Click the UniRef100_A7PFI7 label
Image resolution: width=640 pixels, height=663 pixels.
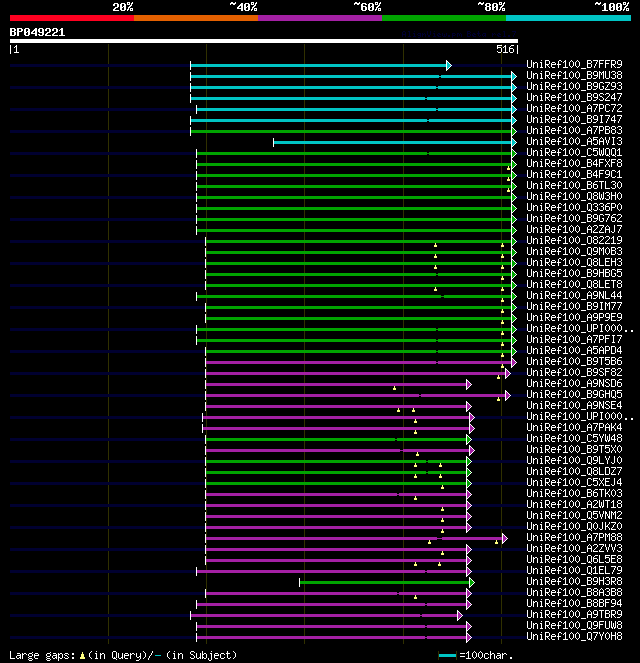[x=574, y=339]
